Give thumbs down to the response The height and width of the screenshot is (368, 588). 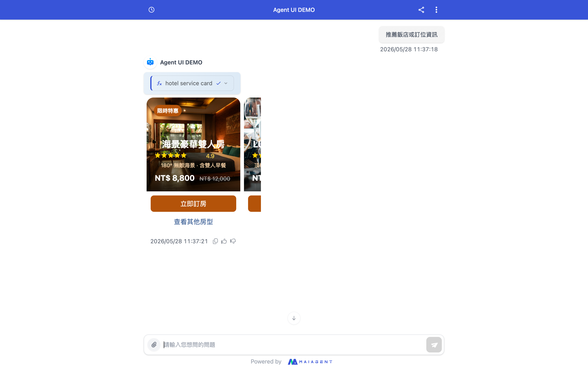(x=233, y=241)
